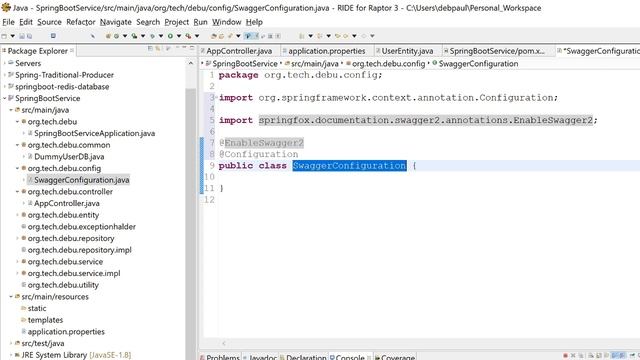Click the Next Annotation toolbar icon
Screen dimensions: 640x360
pyautogui.click(x=302, y=36)
